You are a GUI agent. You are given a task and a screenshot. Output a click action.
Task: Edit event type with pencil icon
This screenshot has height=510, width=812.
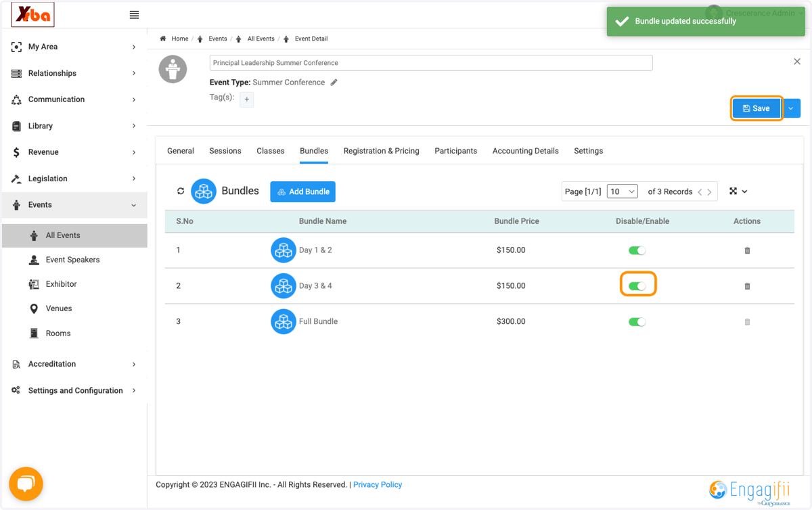[334, 83]
